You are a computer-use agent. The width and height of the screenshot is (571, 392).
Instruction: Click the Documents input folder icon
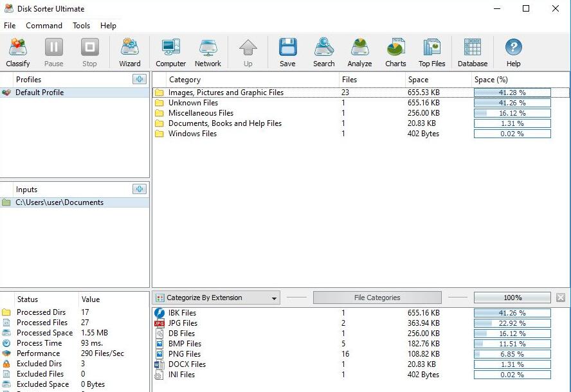coord(6,202)
